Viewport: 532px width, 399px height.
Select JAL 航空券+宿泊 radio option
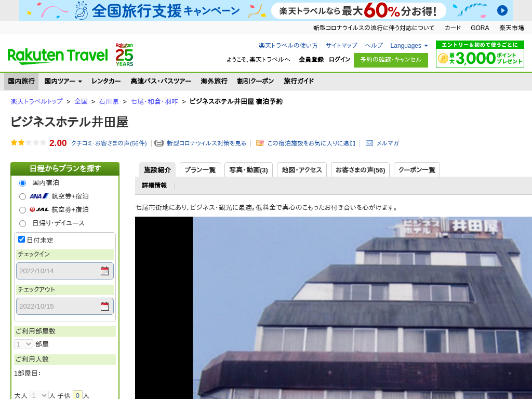(22, 210)
